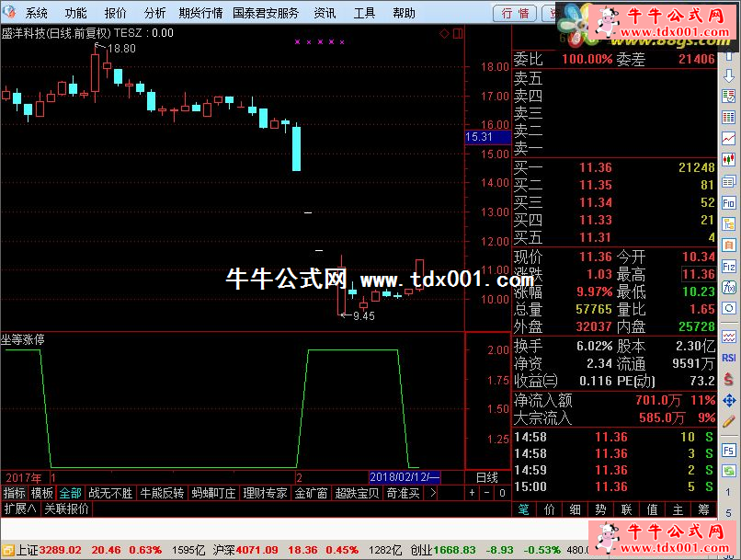Image resolution: width=741 pixels, height=560 pixels.
Task: Open the f(x) formula manager icon
Action: pyautogui.click(x=729, y=287)
